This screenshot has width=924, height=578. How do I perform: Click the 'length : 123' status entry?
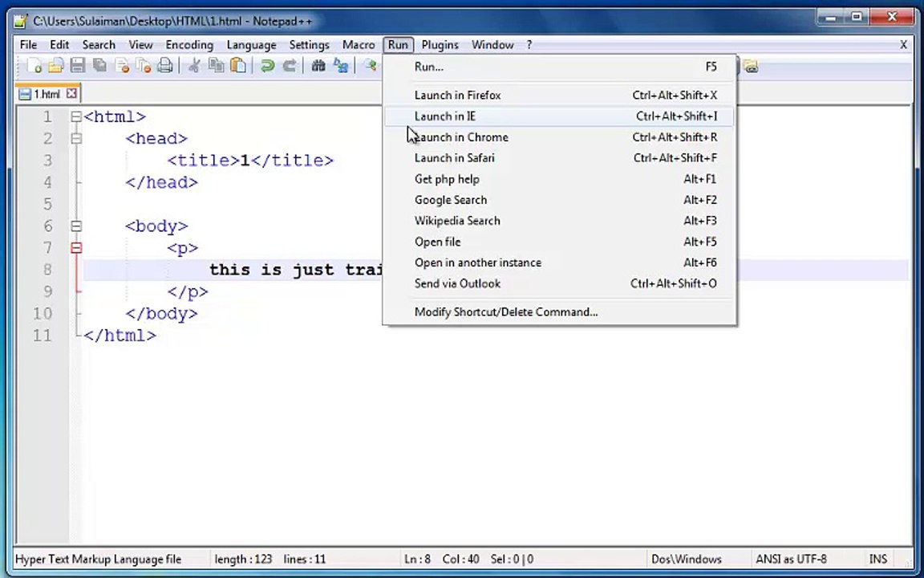[x=243, y=559]
